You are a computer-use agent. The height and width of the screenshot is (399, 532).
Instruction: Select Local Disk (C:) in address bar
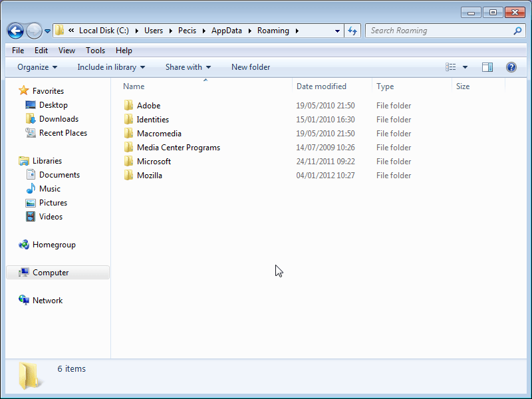point(104,31)
